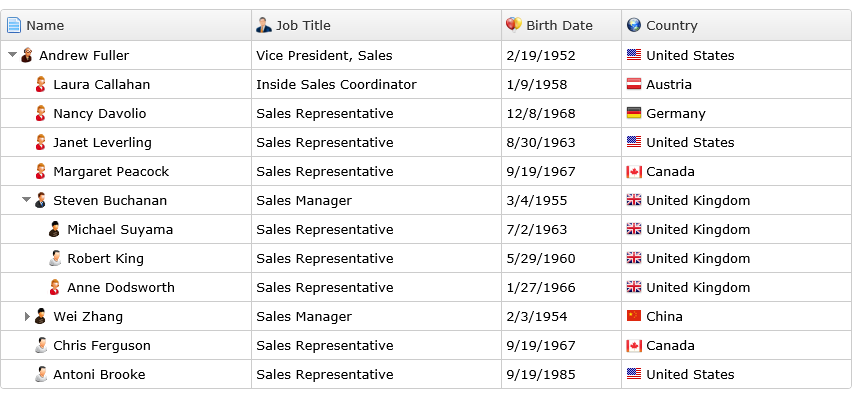Viewport: 852px width, 402px height.
Task: Click the Austria flag icon
Action: pyautogui.click(x=634, y=84)
